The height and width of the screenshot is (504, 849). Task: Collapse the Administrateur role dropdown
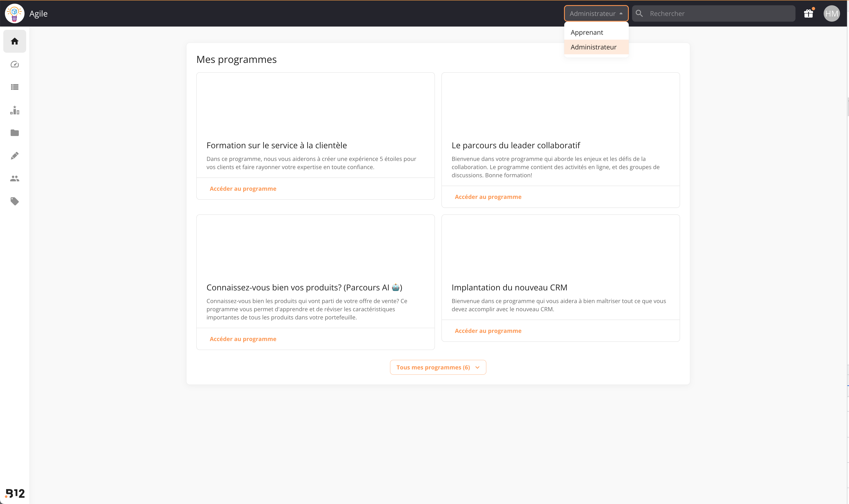[596, 14]
